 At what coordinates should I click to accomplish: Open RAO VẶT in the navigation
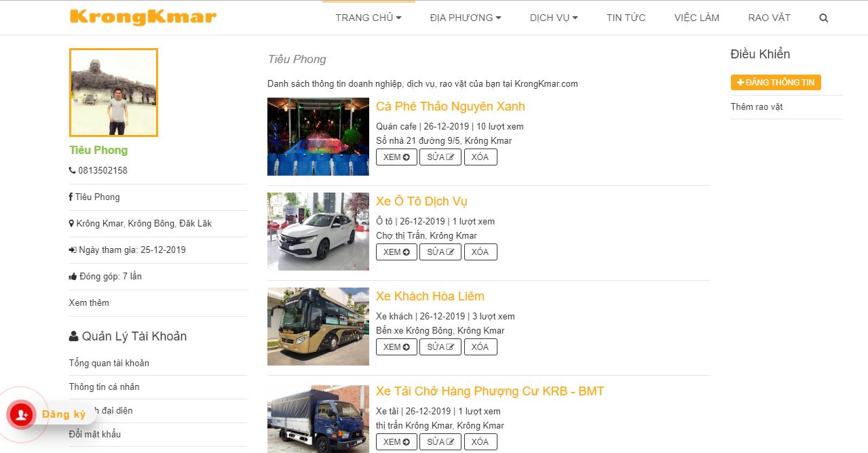click(769, 18)
